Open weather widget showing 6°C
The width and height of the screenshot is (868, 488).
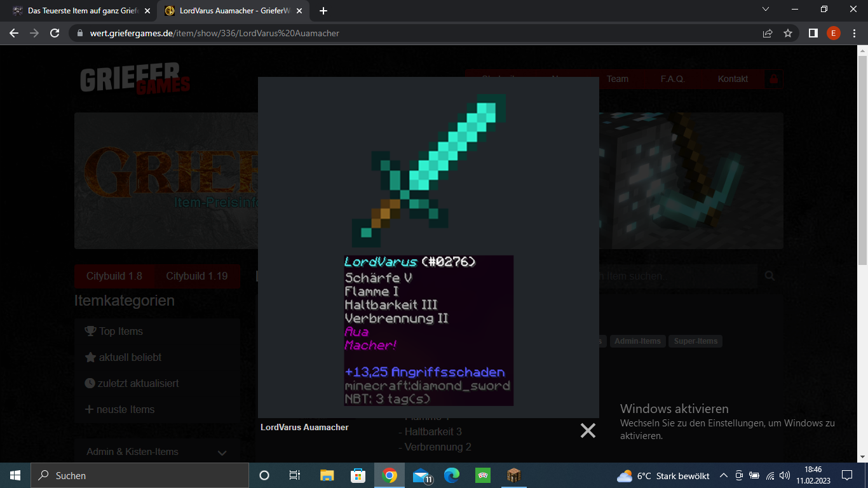point(663,476)
